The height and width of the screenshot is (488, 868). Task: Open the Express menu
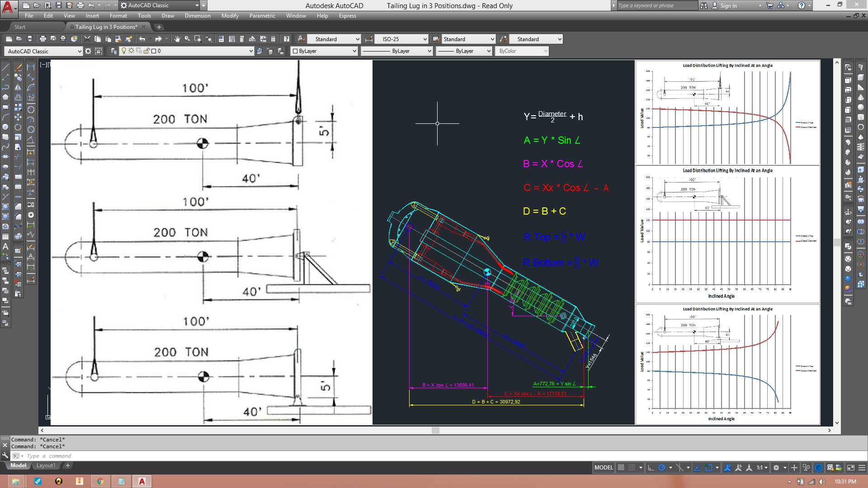(x=347, y=16)
